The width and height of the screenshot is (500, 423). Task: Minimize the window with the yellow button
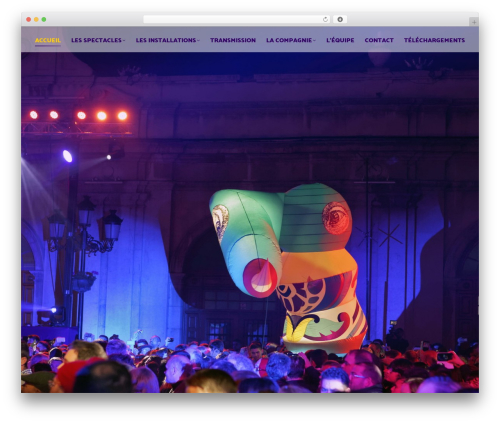coord(36,19)
